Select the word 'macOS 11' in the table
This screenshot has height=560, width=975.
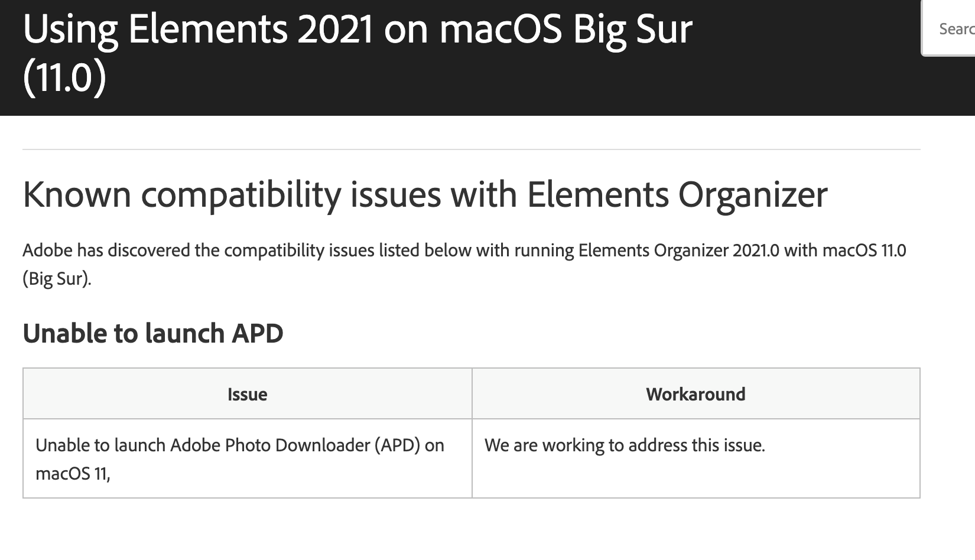pos(67,473)
